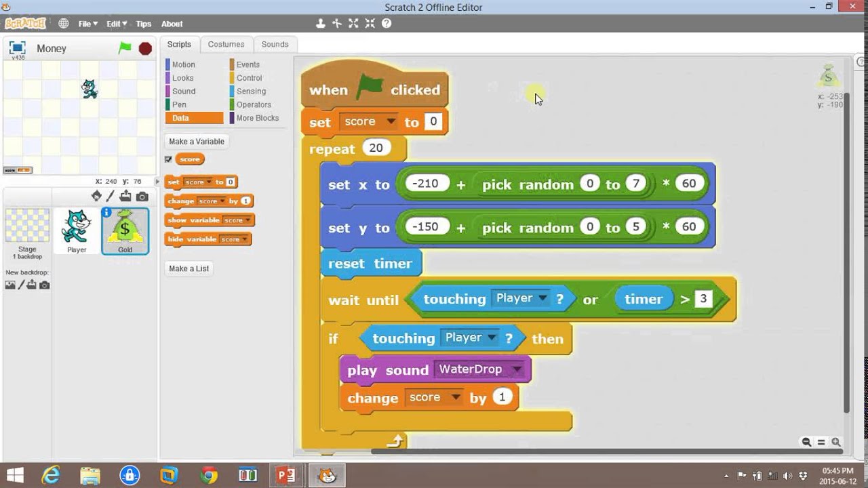The image size is (868, 488).
Task: Click the volume icon in system tray
Action: pos(787,475)
